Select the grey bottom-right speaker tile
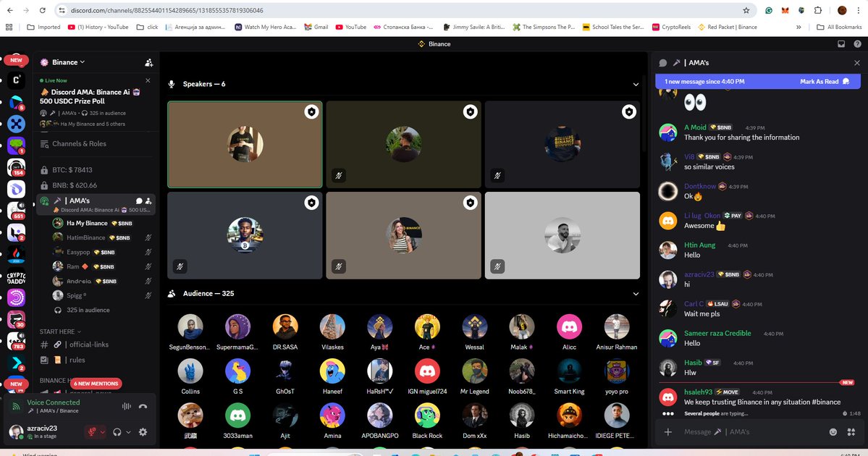 [x=562, y=235]
